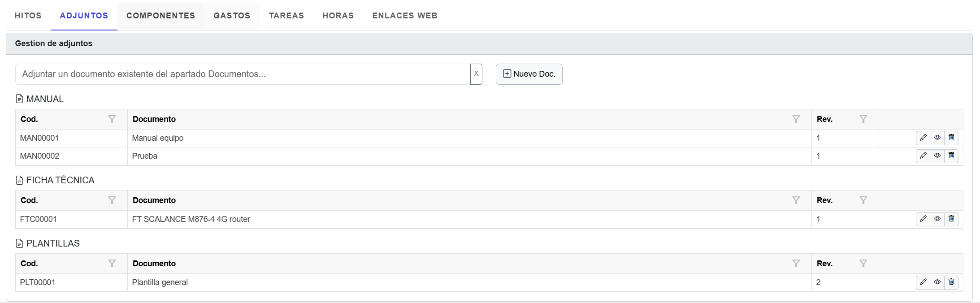The width and height of the screenshot is (980, 303).
Task: Focus the Adjuntar documento existente search field
Action: point(242,74)
